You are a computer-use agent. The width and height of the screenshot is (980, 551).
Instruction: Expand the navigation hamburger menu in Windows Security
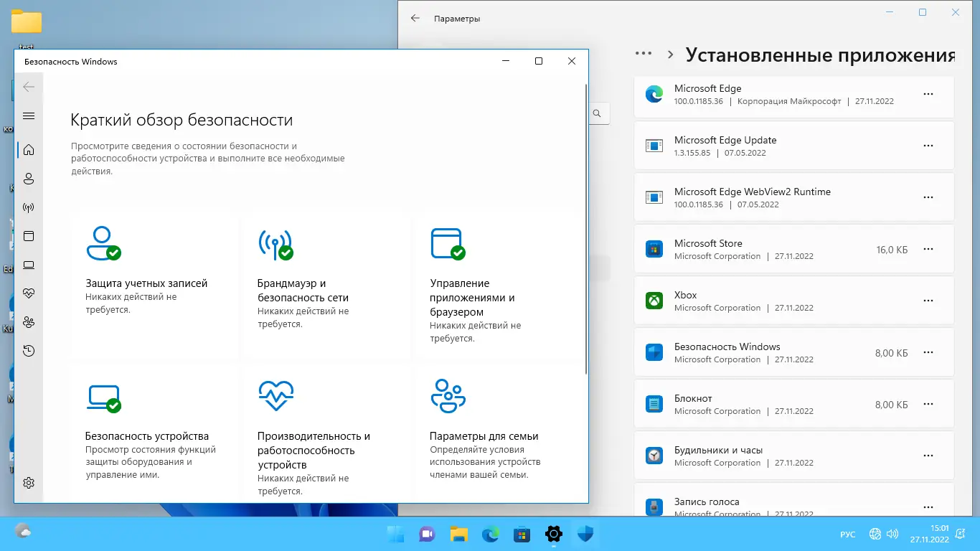28,115
